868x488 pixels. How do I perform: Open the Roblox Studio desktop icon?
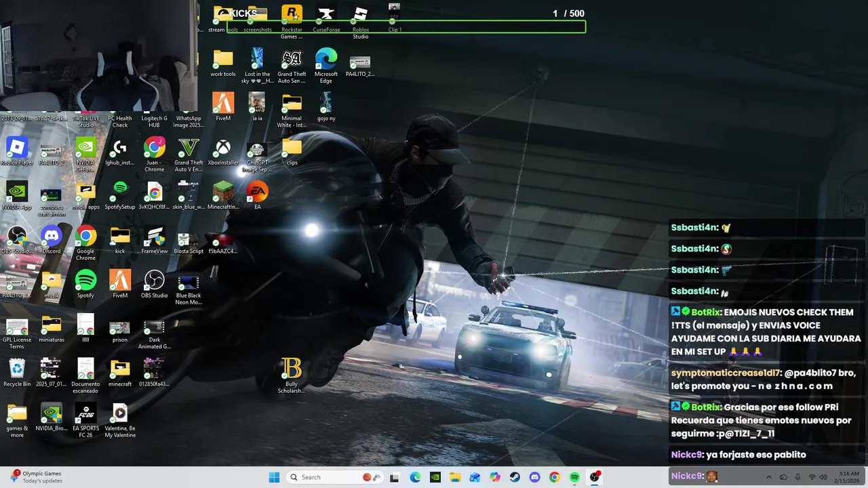pos(361,20)
